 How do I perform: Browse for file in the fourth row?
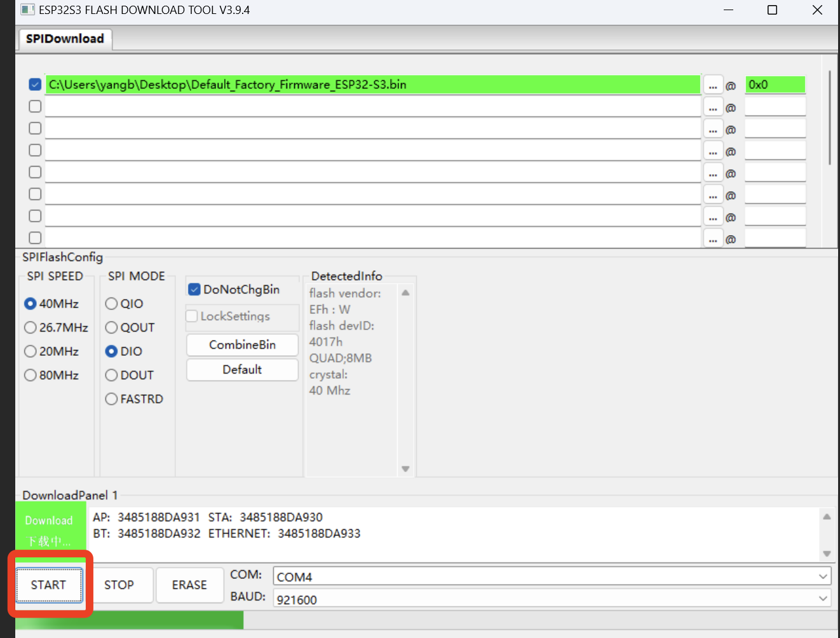point(713,152)
